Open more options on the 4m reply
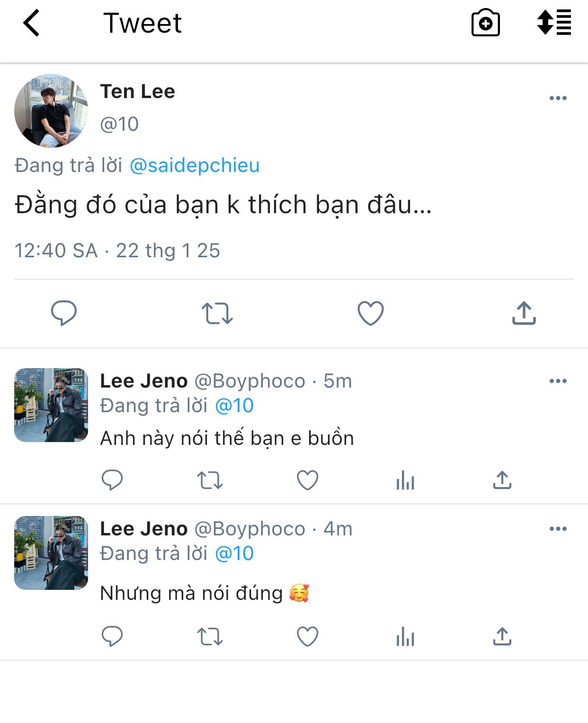Image resolution: width=588 pixels, height=723 pixels. [x=558, y=529]
